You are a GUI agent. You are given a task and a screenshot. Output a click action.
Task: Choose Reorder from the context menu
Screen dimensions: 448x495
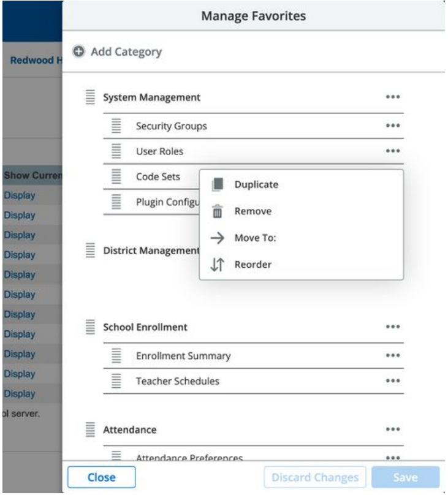coord(252,265)
